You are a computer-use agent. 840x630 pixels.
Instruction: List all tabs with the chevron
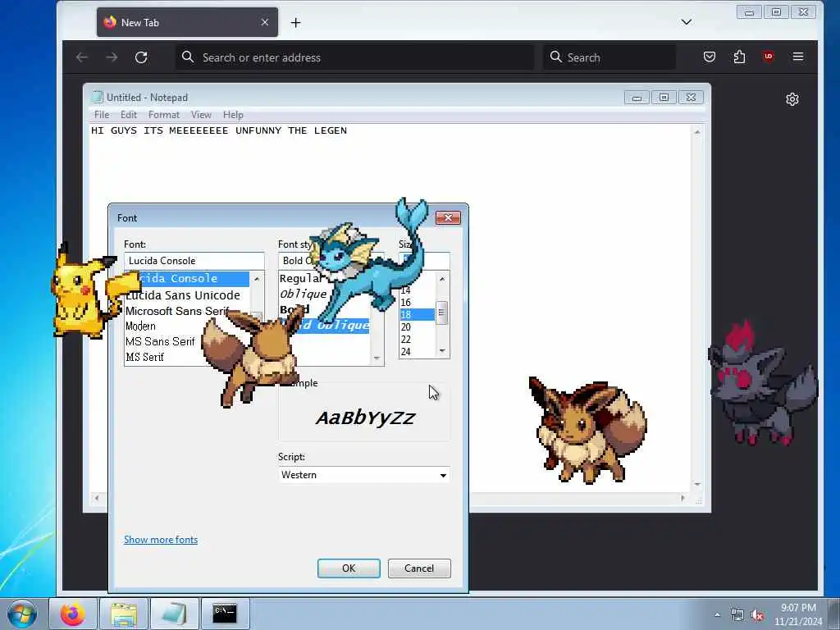[687, 22]
